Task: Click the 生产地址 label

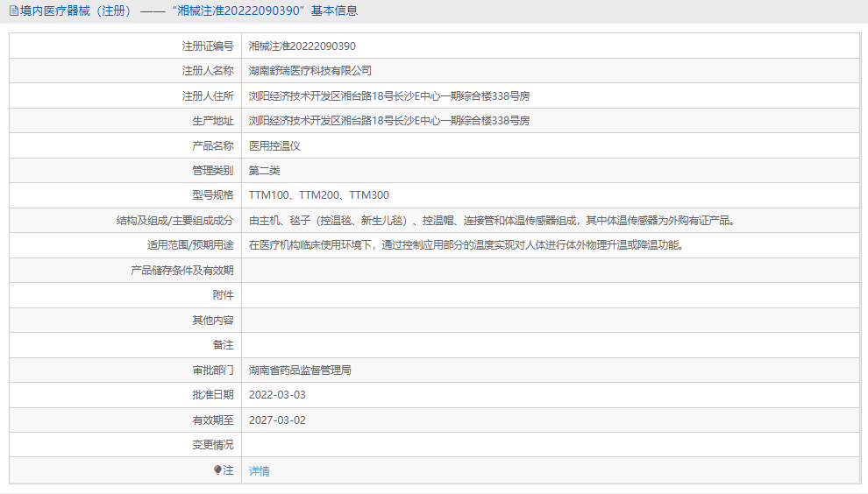Action: click(212, 121)
